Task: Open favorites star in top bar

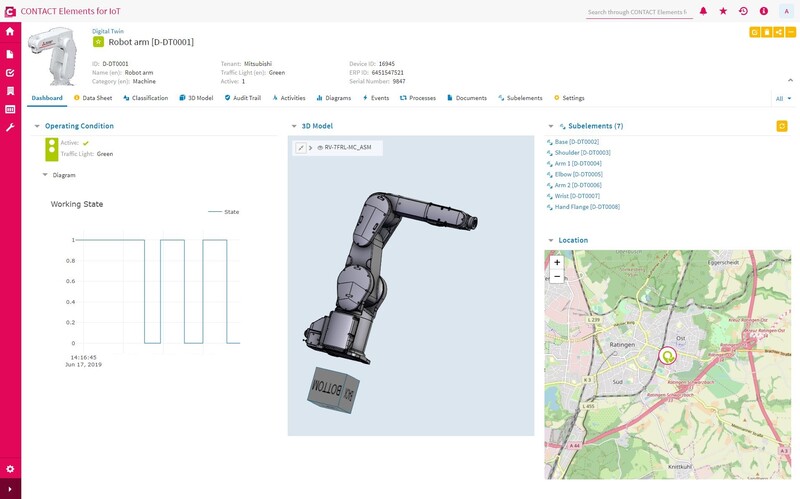Action: click(x=723, y=11)
